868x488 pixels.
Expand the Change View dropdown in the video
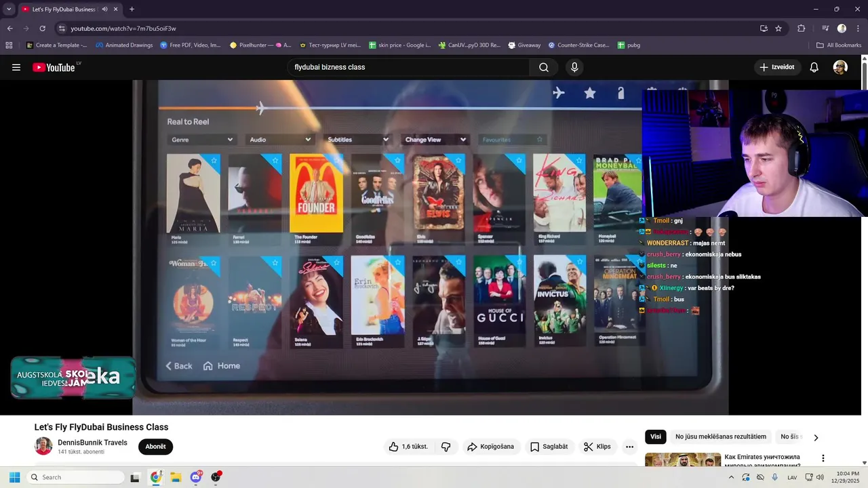click(435, 140)
